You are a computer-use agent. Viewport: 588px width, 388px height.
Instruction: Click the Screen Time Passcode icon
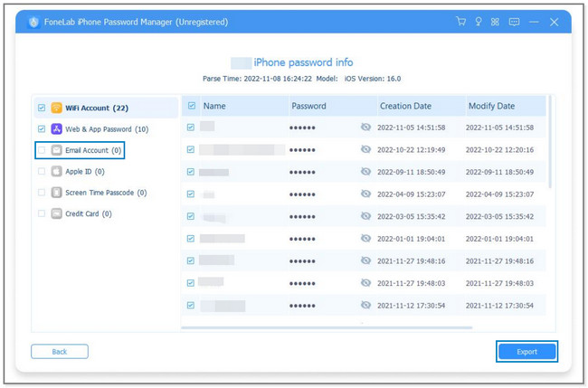pos(56,193)
